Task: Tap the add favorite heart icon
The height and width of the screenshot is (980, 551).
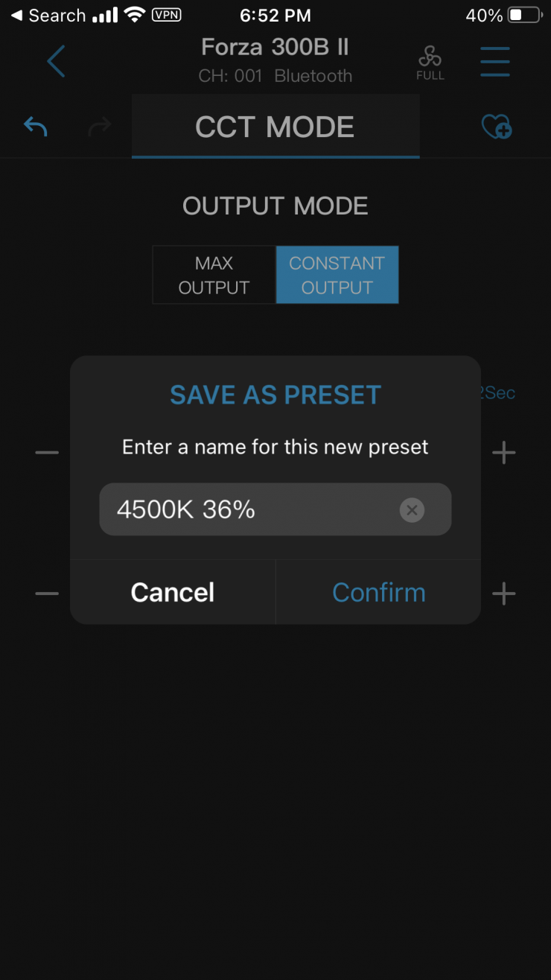Action: pyautogui.click(x=496, y=127)
